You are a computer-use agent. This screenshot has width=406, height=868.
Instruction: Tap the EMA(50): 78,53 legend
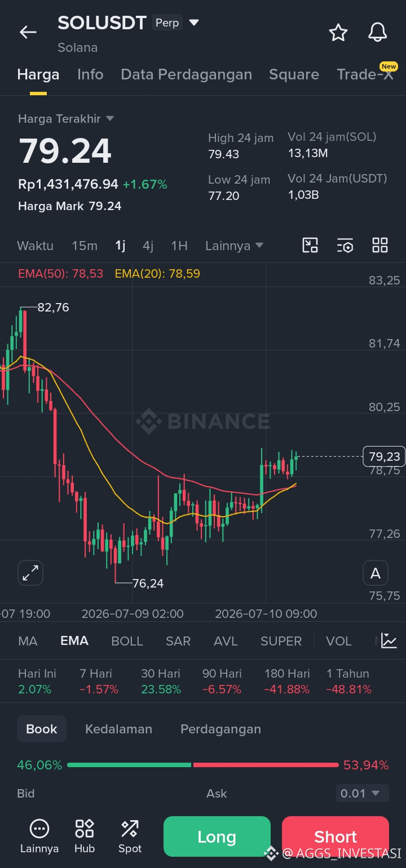tap(61, 274)
